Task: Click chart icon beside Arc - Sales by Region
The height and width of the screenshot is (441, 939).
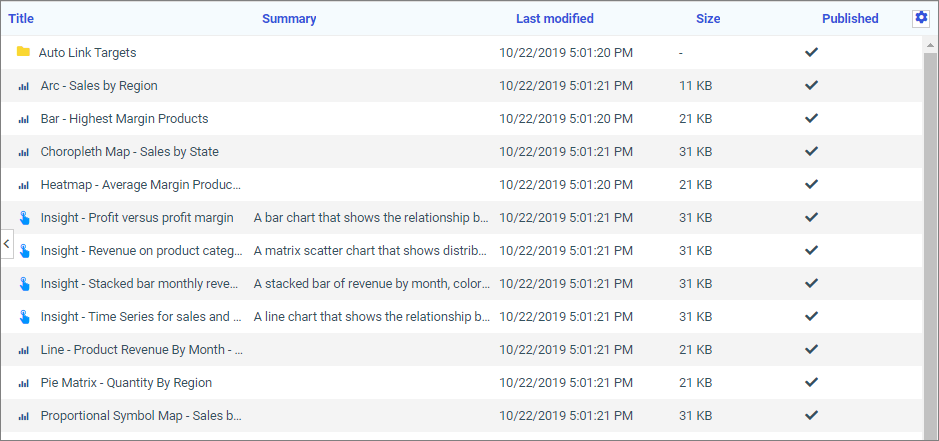Action: [24, 86]
